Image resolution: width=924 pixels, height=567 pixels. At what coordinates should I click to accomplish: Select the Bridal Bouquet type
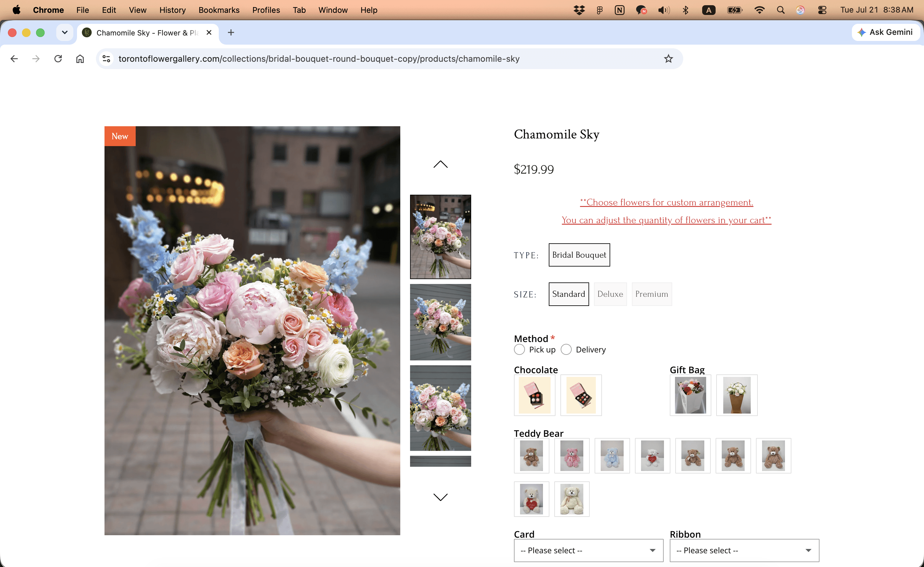579,255
